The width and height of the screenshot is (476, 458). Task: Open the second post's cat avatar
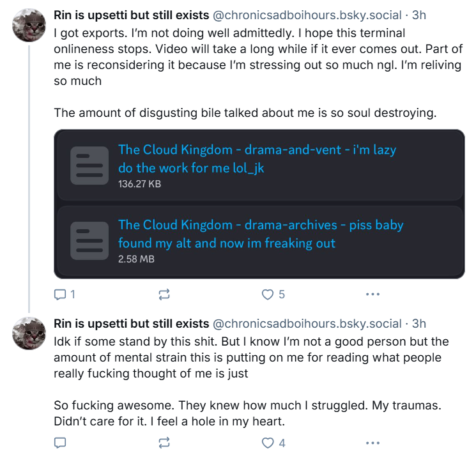[29, 333]
